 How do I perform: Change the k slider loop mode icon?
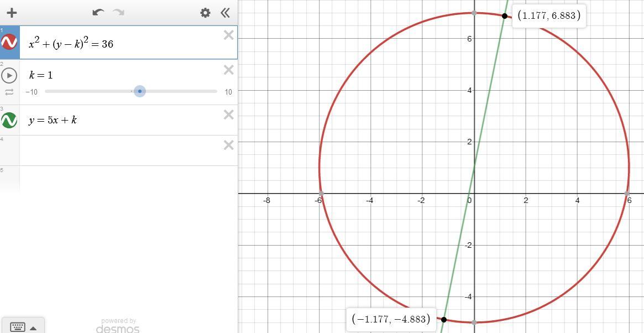(x=9, y=92)
